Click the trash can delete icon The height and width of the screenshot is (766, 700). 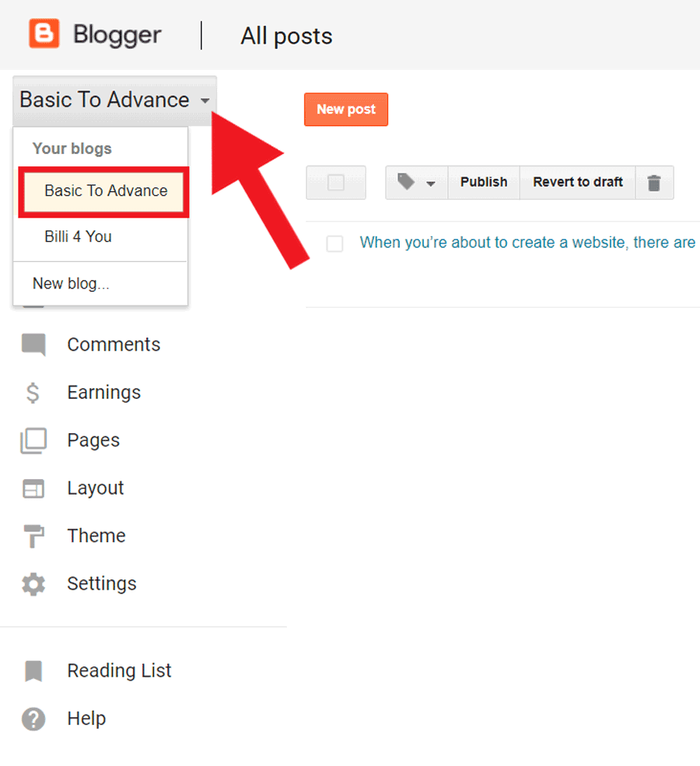point(654,183)
